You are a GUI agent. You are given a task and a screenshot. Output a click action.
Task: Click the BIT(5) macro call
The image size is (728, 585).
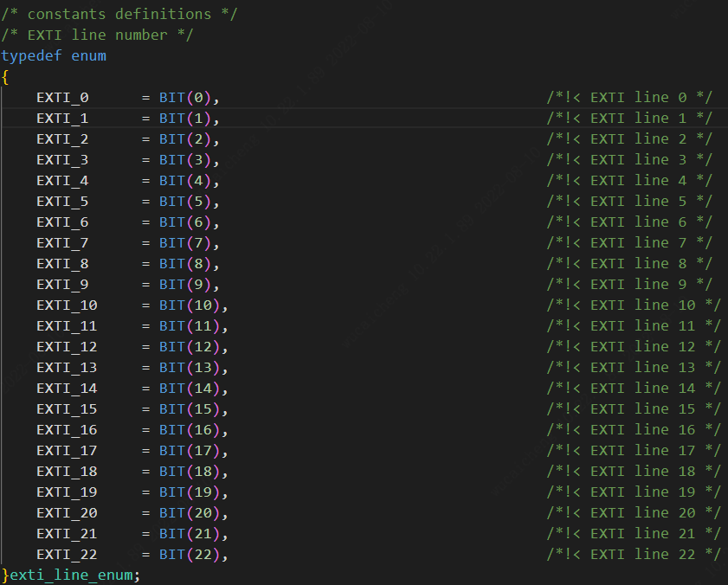tap(186, 201)
